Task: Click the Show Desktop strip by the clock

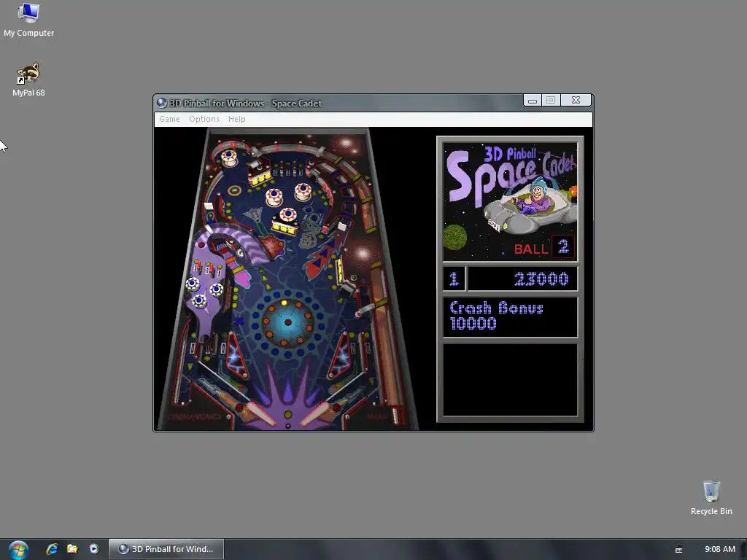Action: (x=743, y=550)
